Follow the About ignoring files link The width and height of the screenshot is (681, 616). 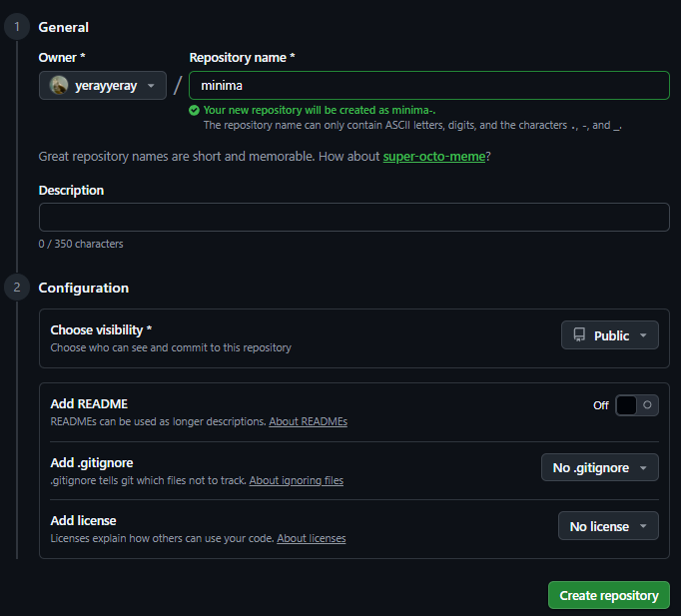point(296,480)
